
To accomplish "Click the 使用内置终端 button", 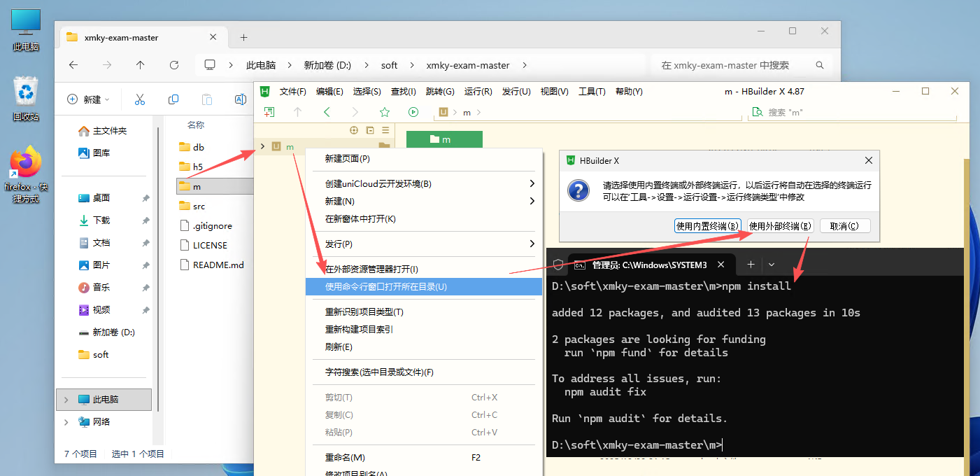I will (x=707, y=226).
